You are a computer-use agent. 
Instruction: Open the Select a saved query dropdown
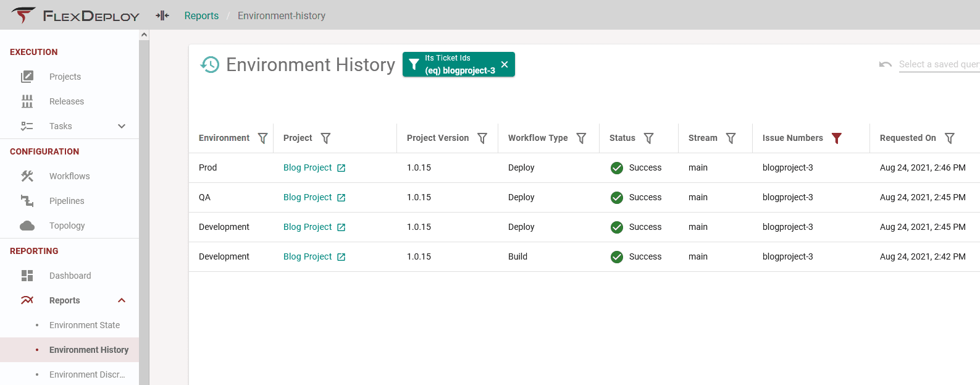(939, 64)
